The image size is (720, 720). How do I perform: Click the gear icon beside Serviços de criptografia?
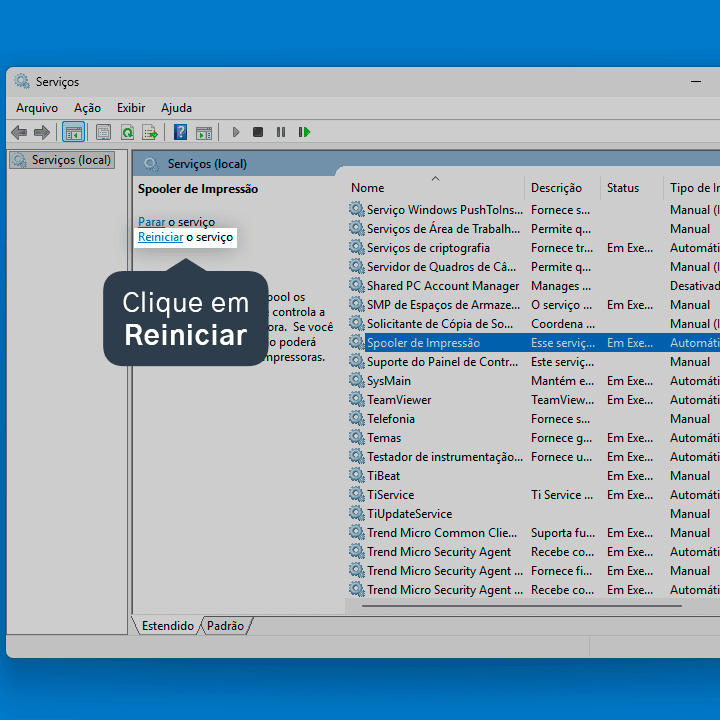(x=356, y=247)
